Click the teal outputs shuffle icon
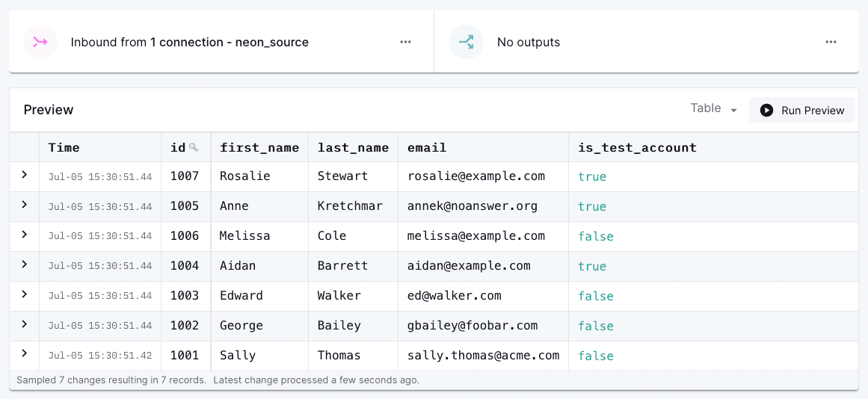This screenshot has height=399, width=868. (466, 42)
